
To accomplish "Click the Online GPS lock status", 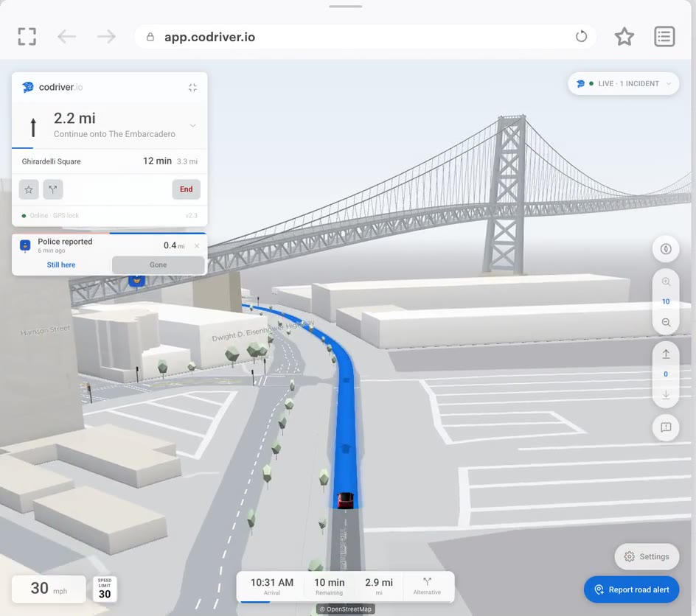I will (51, 216).
